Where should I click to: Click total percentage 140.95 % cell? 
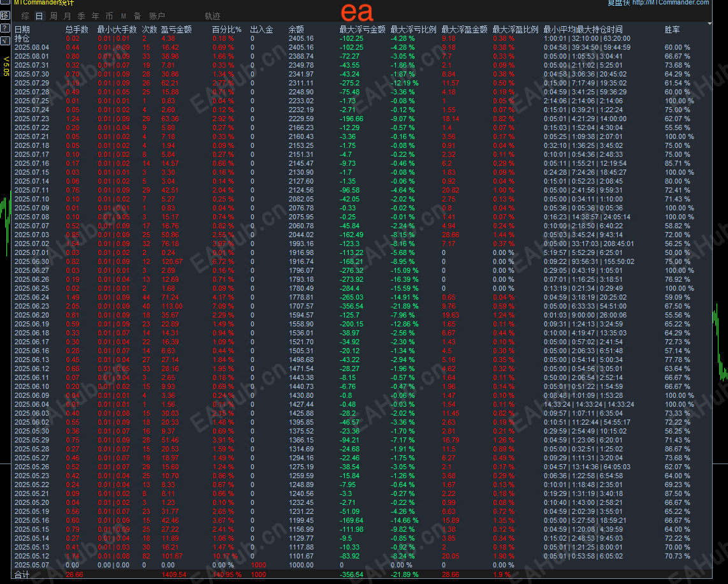(227, 574)
